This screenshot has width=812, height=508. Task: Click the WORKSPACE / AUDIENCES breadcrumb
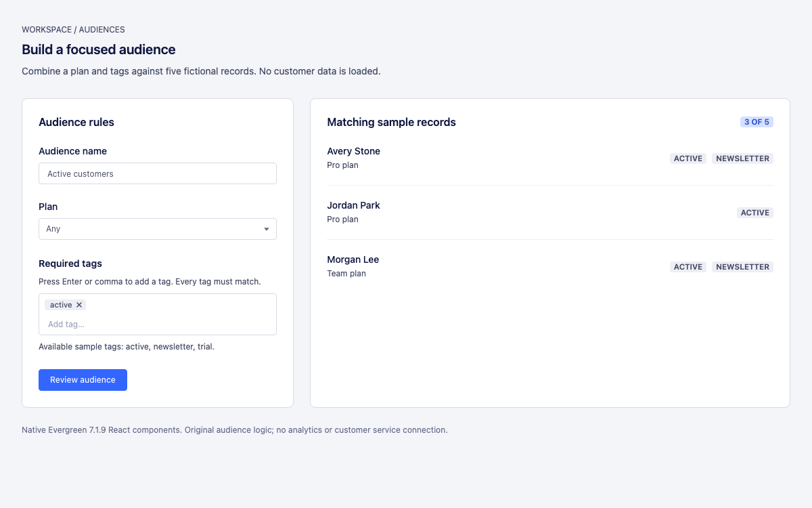tap(73, 30)
